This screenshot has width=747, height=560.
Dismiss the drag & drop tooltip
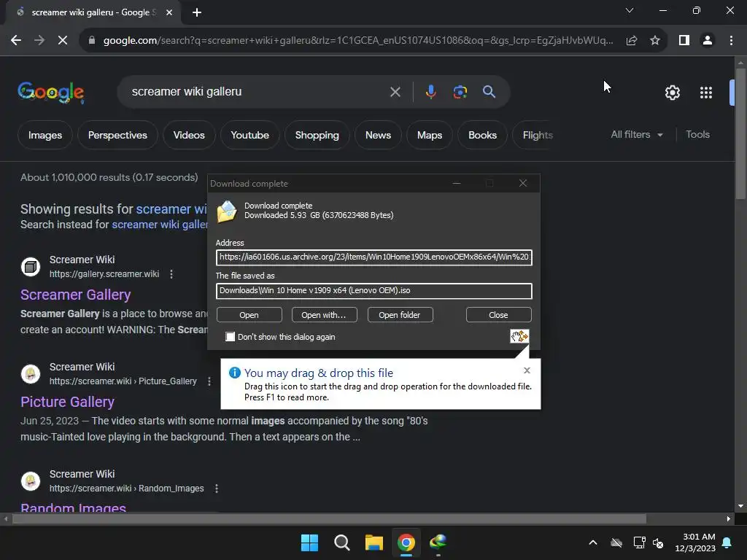click(527, 370)
